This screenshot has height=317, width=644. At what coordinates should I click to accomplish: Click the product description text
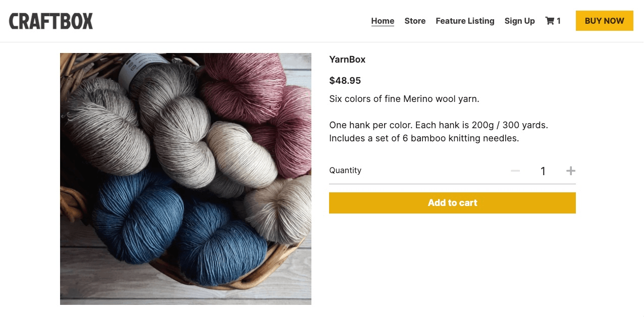pos(404,99)
